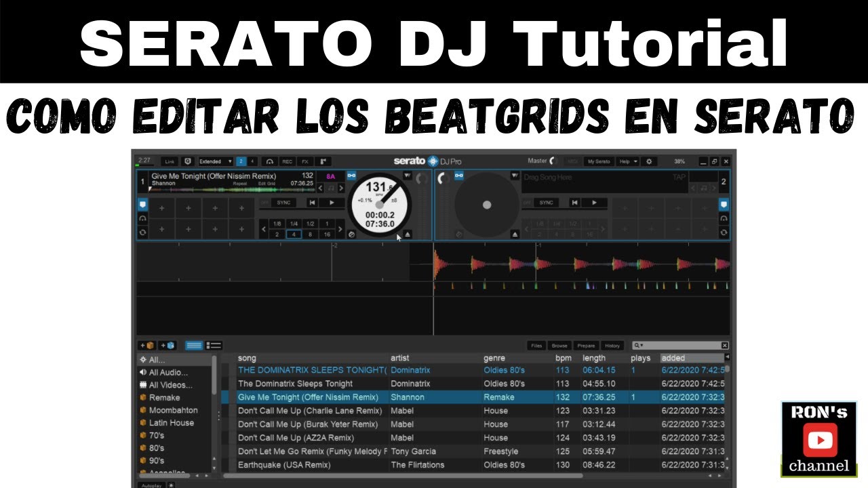
Task: Click deck 1 keylock chain icon
Action: pos(351,176)
